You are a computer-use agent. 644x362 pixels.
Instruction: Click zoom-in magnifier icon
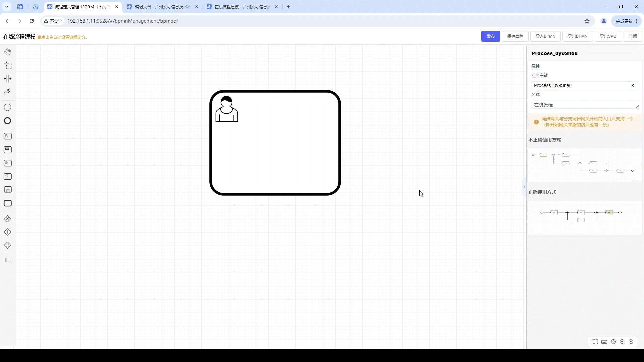tap(622, 342)
